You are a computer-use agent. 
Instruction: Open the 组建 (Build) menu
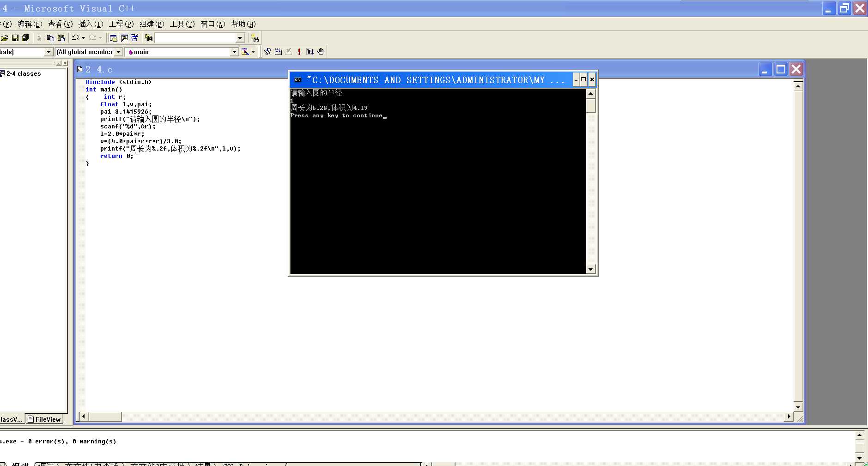point(152,24)
